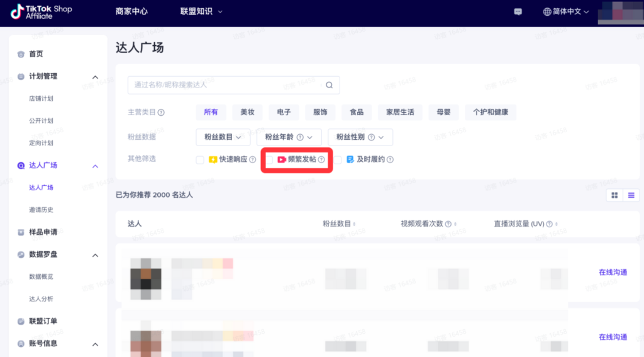Click the 计划管理 sidebar icon

click(21, 76)
